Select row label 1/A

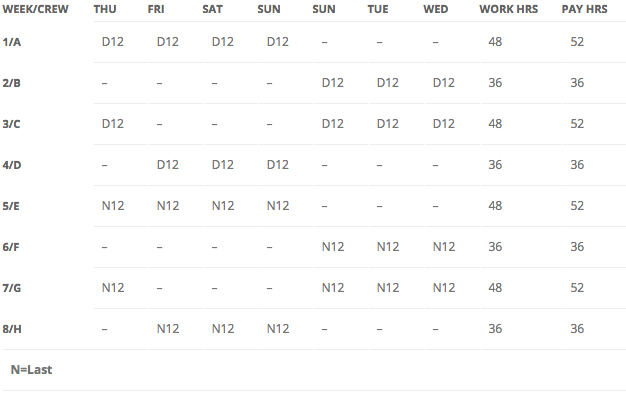pos(12,42)
